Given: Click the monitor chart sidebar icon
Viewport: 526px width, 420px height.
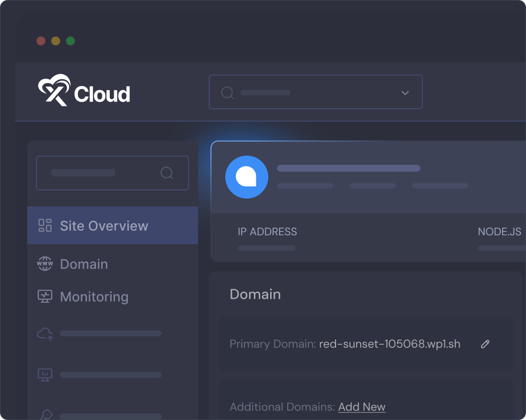Looking at the screenshot, I should 45,375.
